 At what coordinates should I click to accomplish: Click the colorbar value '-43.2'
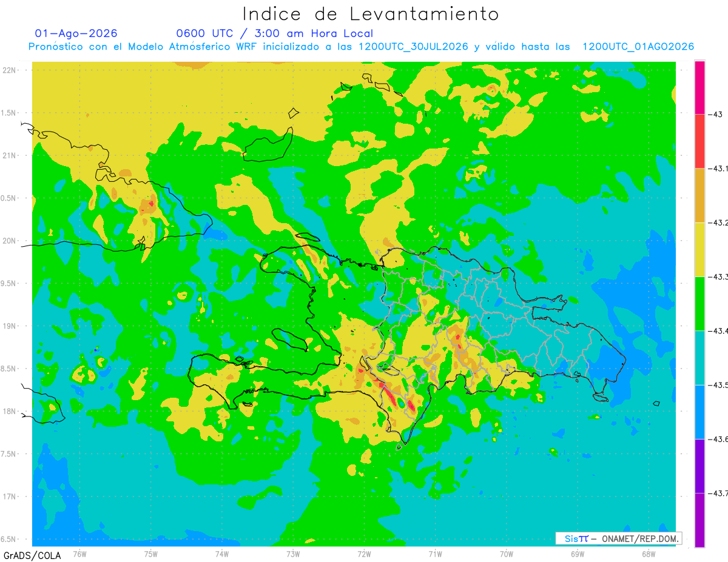pos(717,222)
